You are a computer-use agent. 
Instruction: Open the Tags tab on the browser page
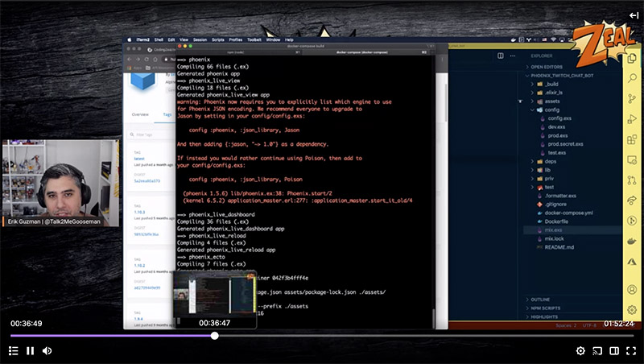point(167,114)
